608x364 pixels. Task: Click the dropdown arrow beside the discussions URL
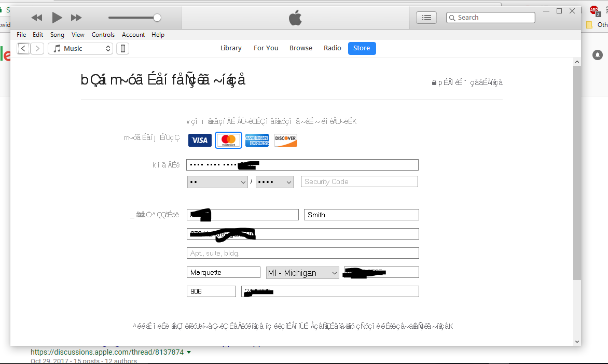tap(189, 353)
